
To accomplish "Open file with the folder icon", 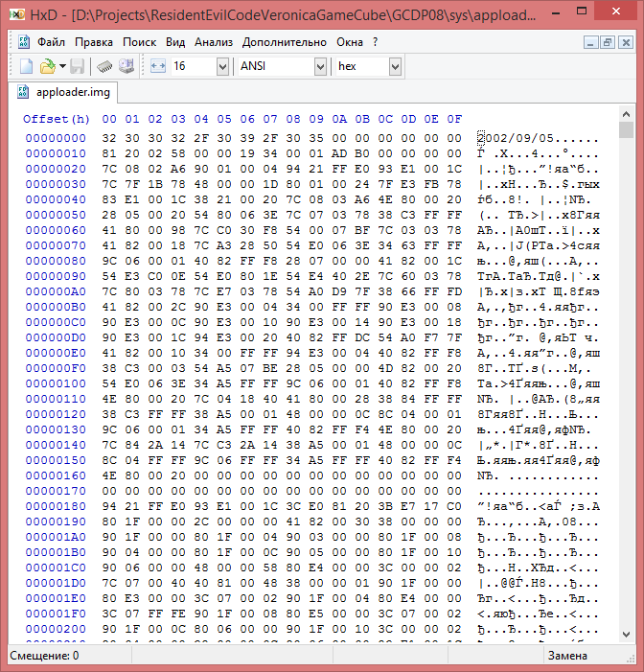I will [48, 66].
